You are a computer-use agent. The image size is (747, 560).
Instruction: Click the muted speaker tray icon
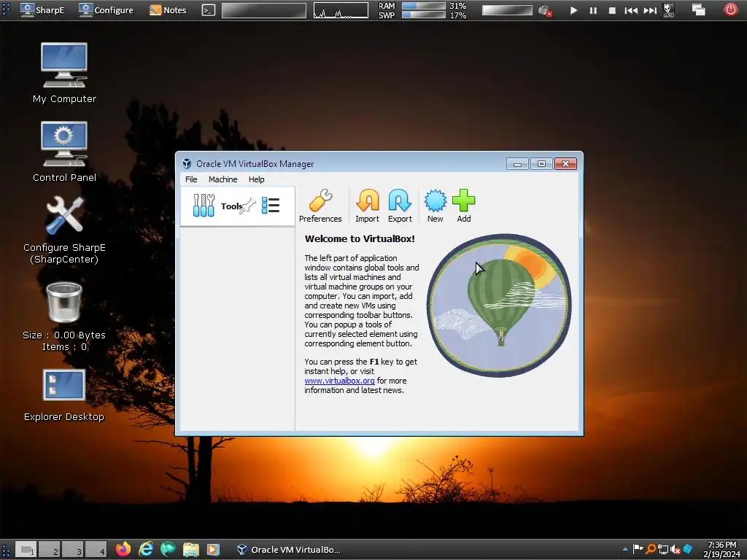click(x=675, y=550)
